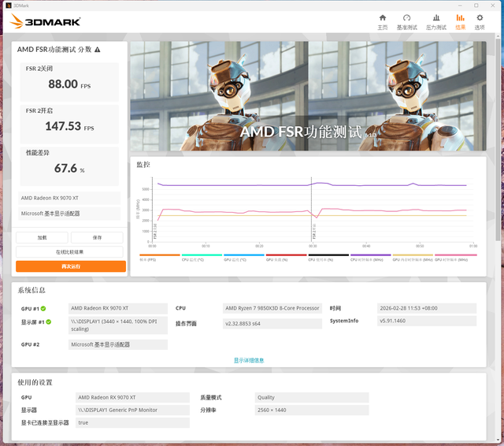This screenshot has width=504, height=446.
Task: Toggle the GPU 温度 (°C) blue legend series
Action: pos(243,257)
